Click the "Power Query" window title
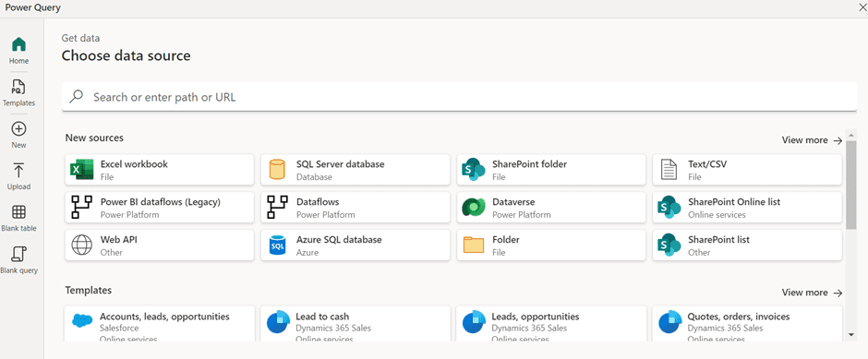 pyautogui.click(x=32, y=7)
